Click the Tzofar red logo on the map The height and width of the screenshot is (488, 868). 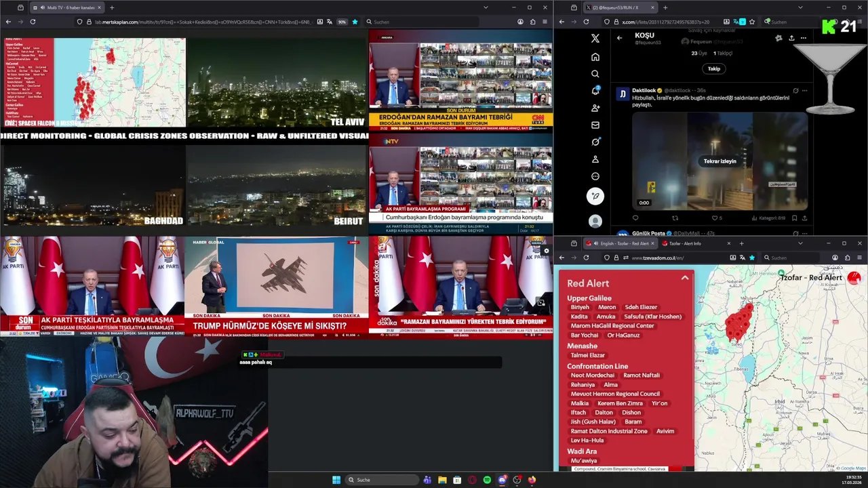click(854, 277)
